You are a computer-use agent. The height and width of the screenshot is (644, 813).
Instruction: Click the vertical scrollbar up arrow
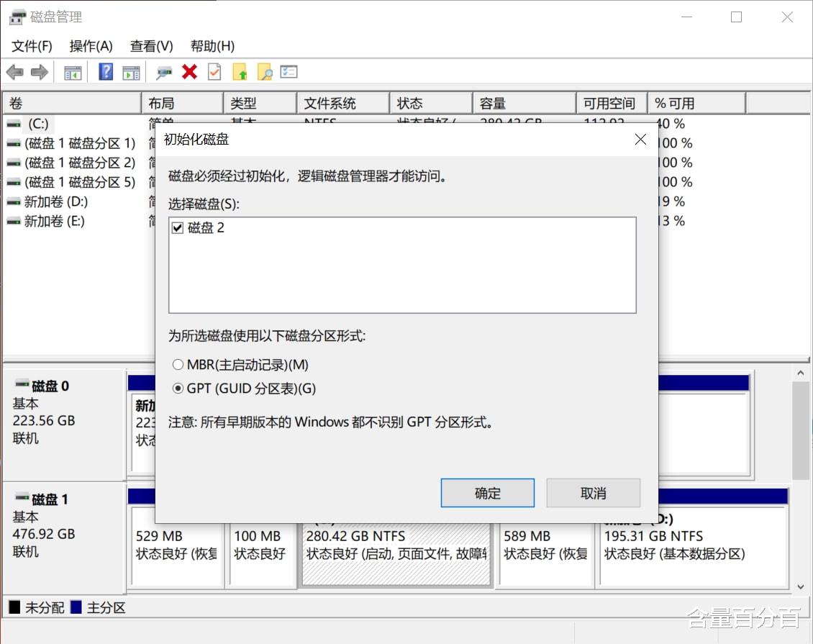tap(801, 373)
